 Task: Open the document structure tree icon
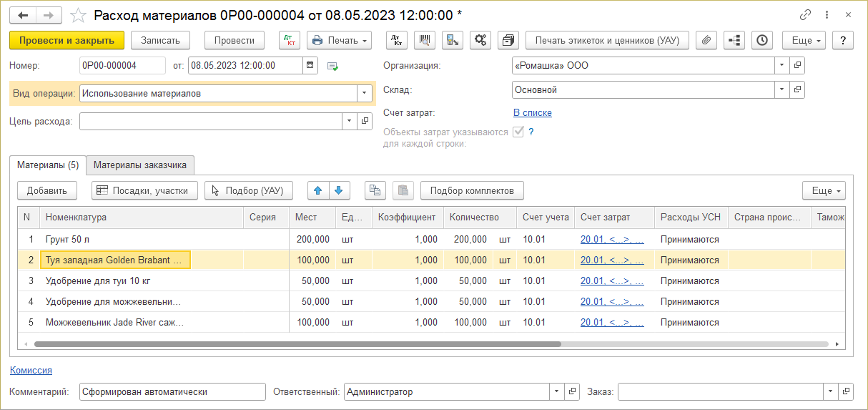pos(734,40)
